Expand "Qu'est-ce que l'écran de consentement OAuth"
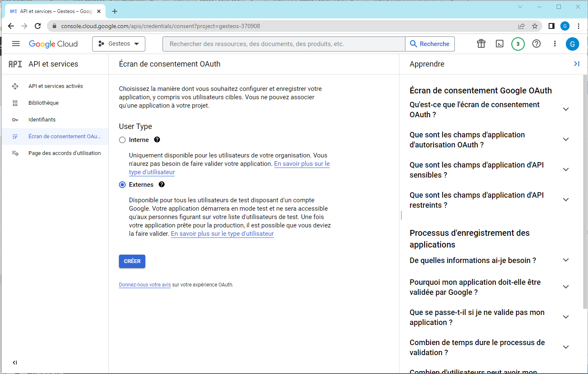The image size is (588, 374). tap(566, 109)
